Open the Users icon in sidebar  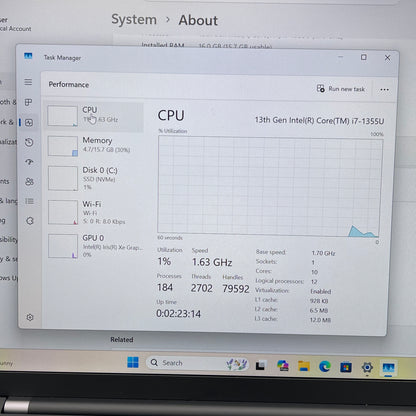[29, 182]
